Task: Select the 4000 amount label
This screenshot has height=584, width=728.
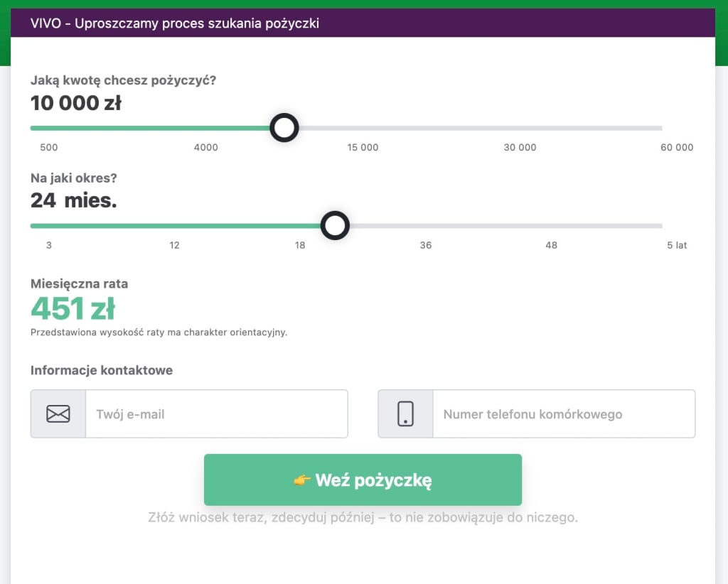Action: tap(205, 148)
